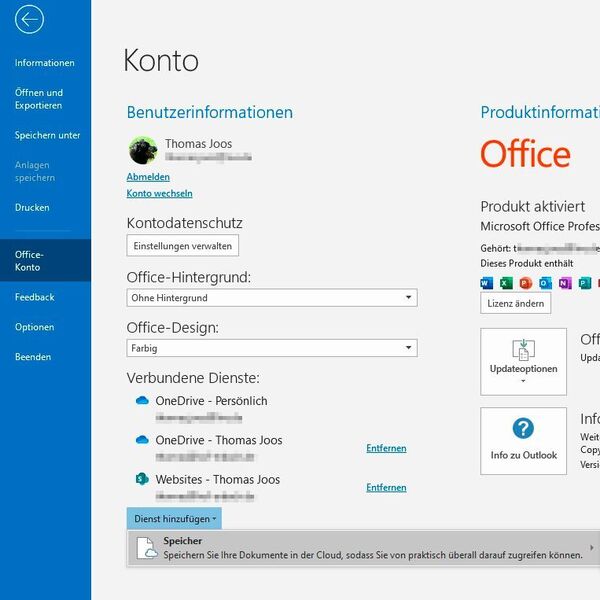Click the SharePoint Websites icon
The image size is (600, 600).
(142, 479)
